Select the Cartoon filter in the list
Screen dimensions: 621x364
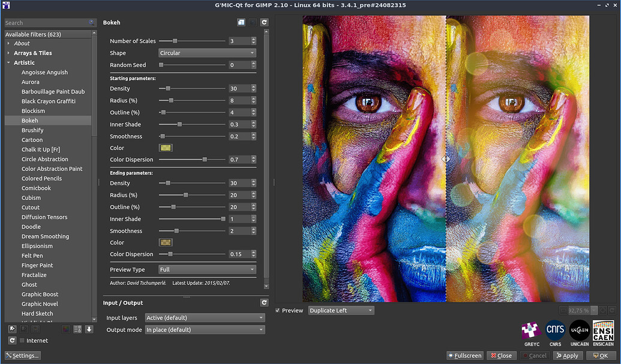tap(32, 140)
